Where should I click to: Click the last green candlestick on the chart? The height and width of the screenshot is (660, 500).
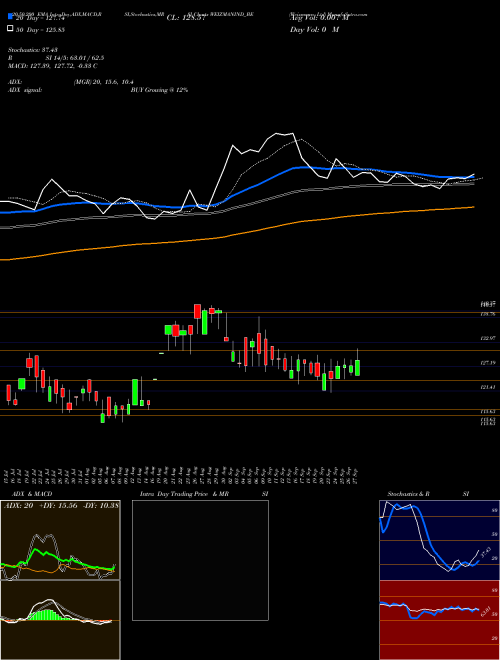pos(357,367)
